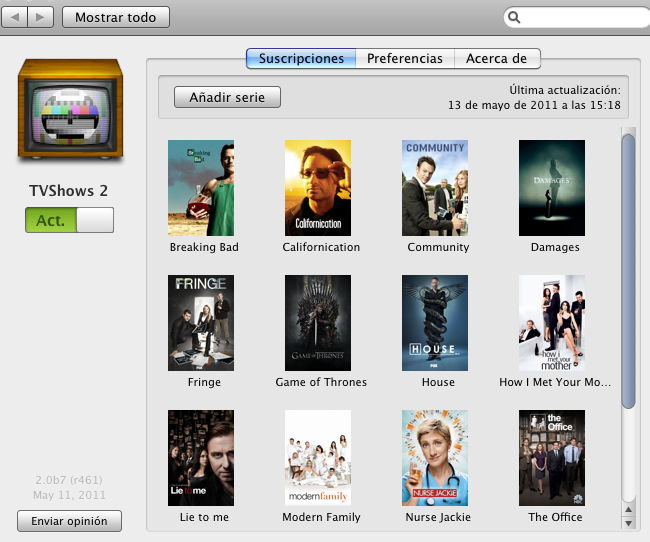This screenshot has height=542, width=650.
Task: Click the Mostrar todo button
Action: [x=116, y=17]
